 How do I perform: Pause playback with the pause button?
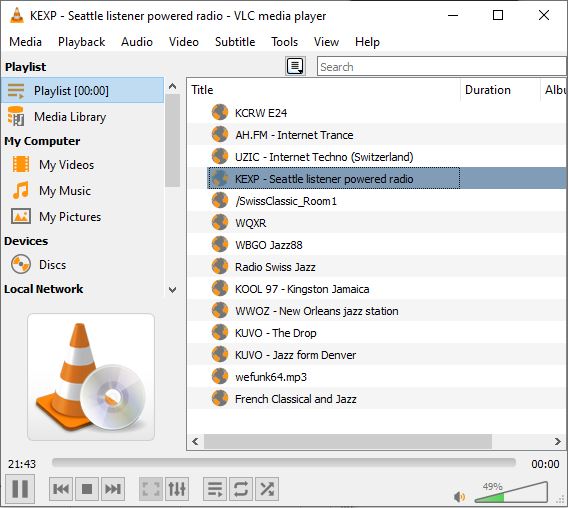coord(20,489)
